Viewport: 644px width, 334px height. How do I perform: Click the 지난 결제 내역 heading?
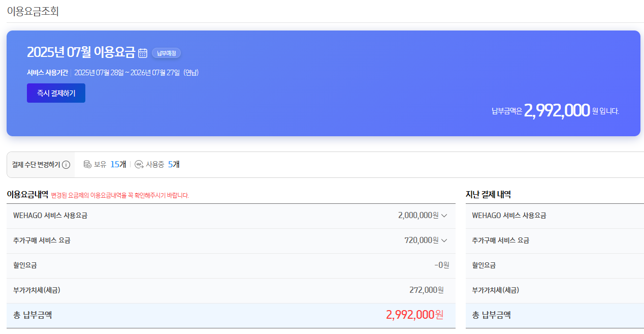[488, 194]
